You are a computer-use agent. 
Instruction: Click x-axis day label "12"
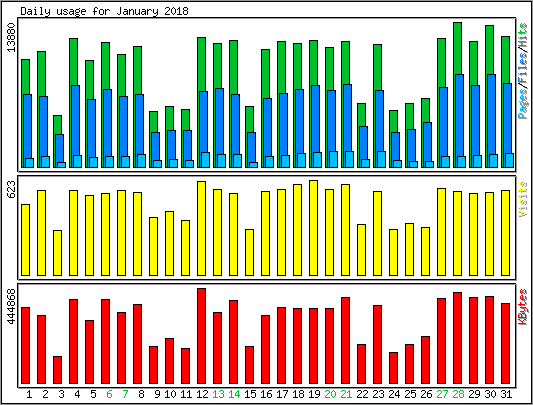202,394
